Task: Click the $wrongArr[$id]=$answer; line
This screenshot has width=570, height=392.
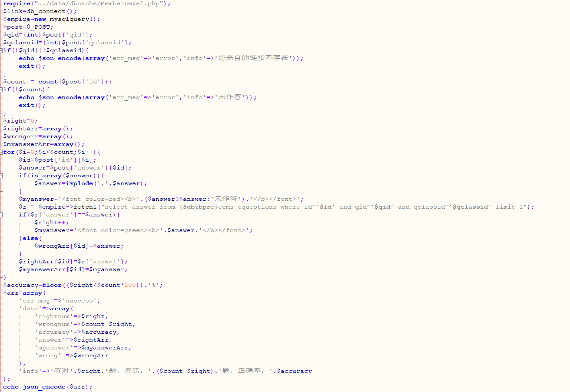Action: point(79,246)
